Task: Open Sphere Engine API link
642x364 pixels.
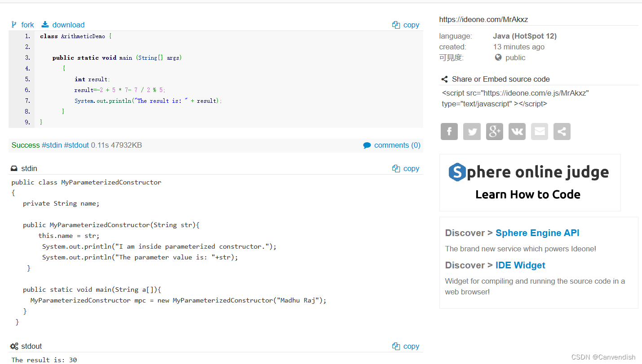Action: point(537,233)
